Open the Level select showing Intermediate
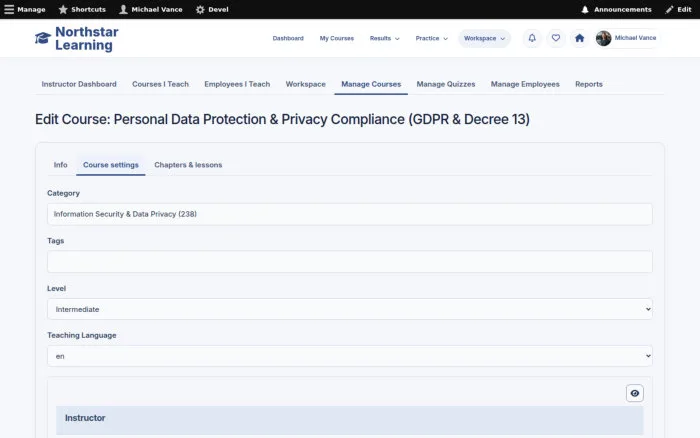Image resolution: width=700 pixels, height=438 pixels. click(x=350, y=309)
